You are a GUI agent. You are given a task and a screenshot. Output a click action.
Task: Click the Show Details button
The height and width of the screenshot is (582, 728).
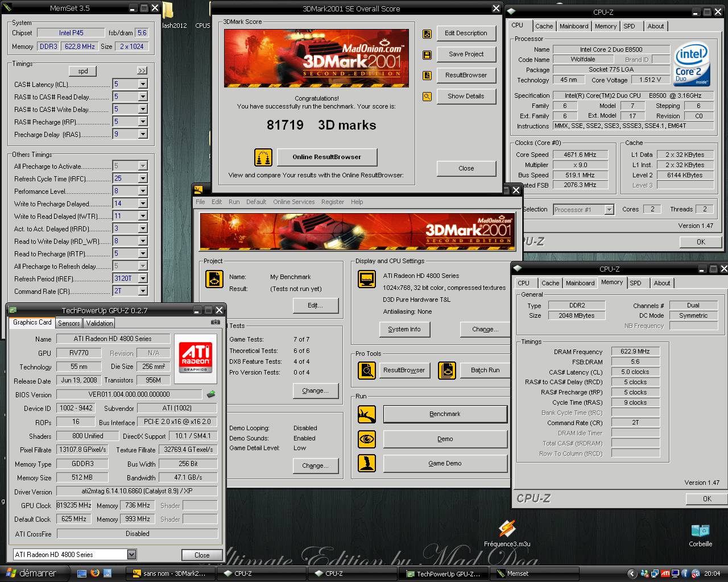(x=466, y=96)
